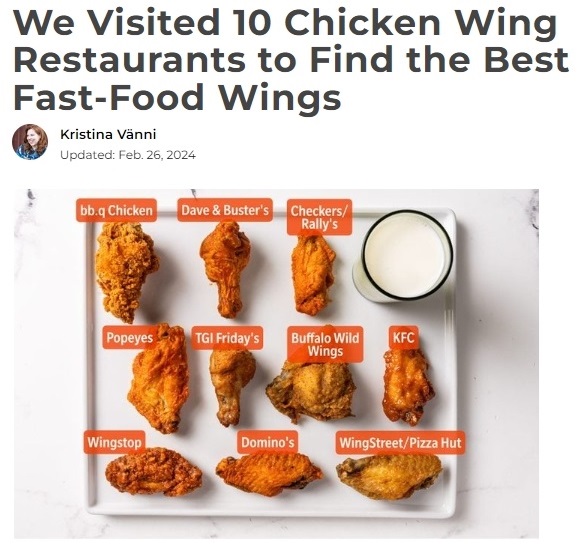Select the bb.q Chicken label
580x551 pixels.
tap(117, 210)
